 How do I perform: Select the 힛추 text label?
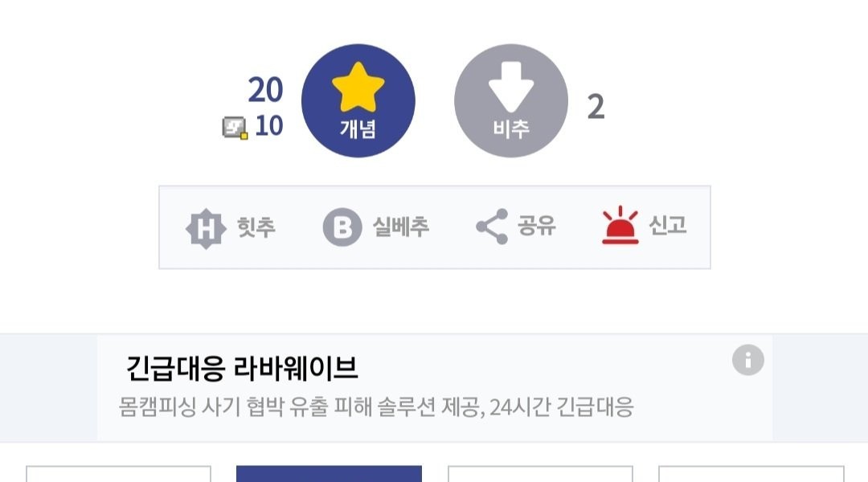coord(256,227)
